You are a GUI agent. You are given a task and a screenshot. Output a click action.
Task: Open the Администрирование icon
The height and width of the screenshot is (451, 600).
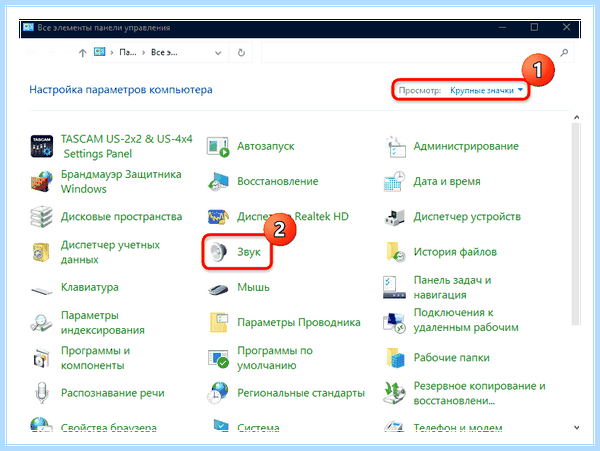point(395,147)
